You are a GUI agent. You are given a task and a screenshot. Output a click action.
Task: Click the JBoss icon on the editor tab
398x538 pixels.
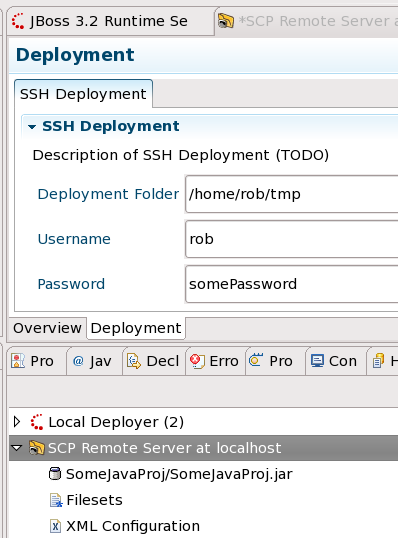18,21
